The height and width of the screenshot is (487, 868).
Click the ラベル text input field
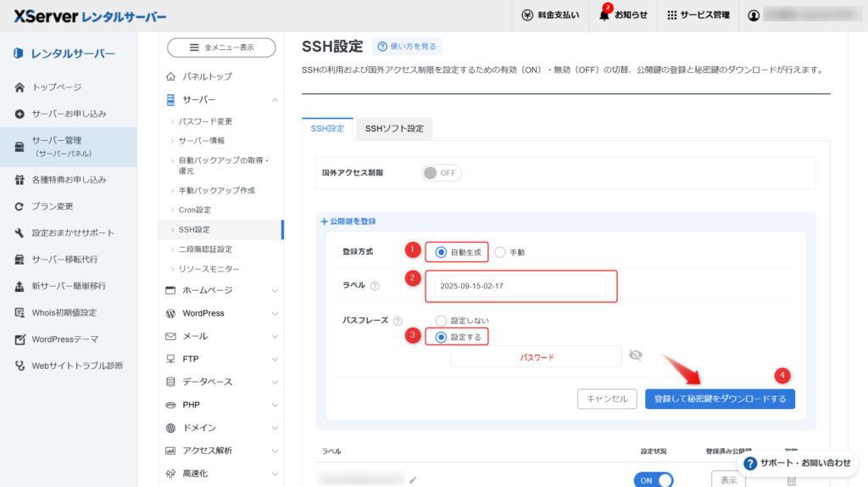pos(520,287)
